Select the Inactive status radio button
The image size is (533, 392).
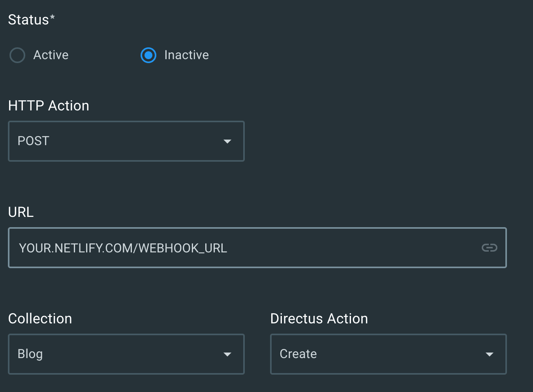tap(148, 55)
